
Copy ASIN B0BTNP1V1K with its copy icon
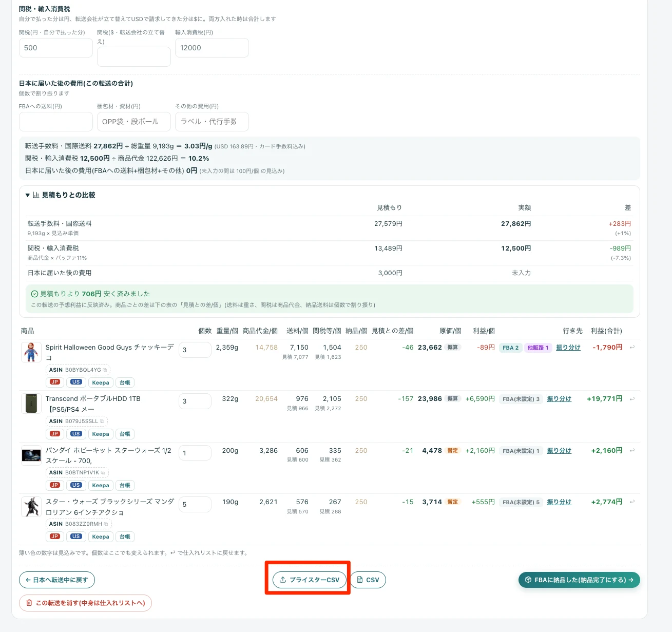click(103, 472)
